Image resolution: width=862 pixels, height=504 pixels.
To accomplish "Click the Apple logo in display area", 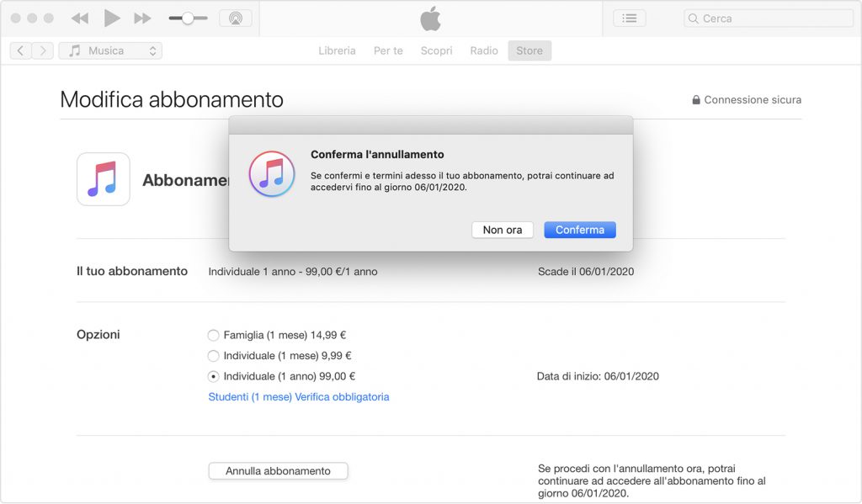I will pyautogui.click(x=430, y=19).
